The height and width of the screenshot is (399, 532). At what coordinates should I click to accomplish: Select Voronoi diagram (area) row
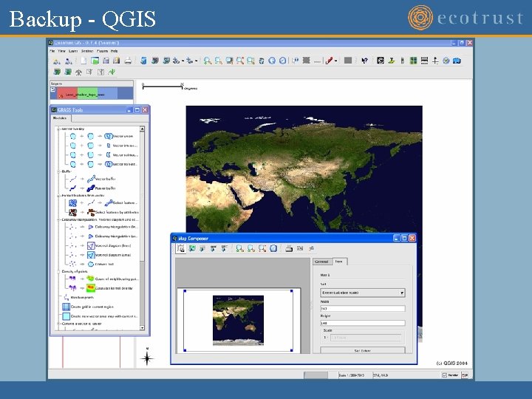point(99,255)
